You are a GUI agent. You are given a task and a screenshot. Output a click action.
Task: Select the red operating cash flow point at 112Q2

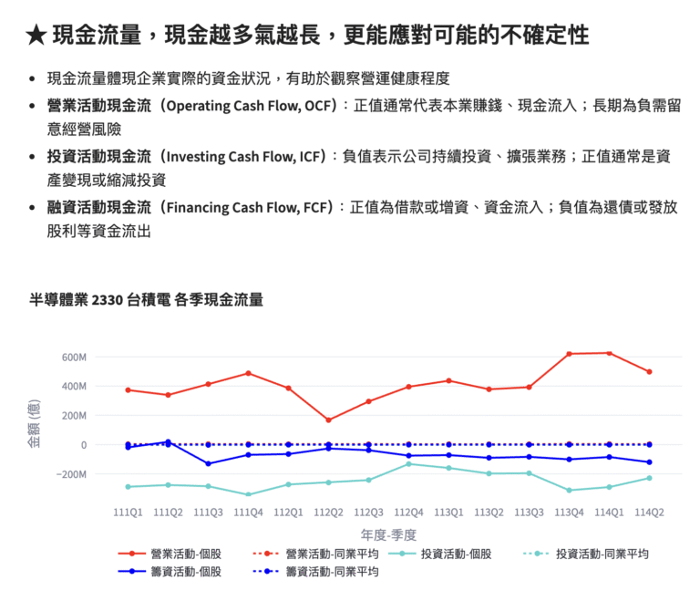(328, 420)
